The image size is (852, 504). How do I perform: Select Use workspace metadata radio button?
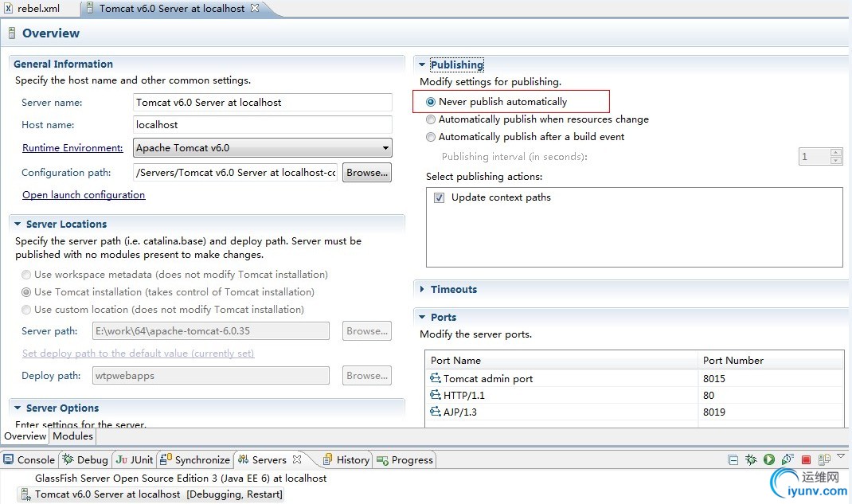pyautogui.click(x=26, y=275)
